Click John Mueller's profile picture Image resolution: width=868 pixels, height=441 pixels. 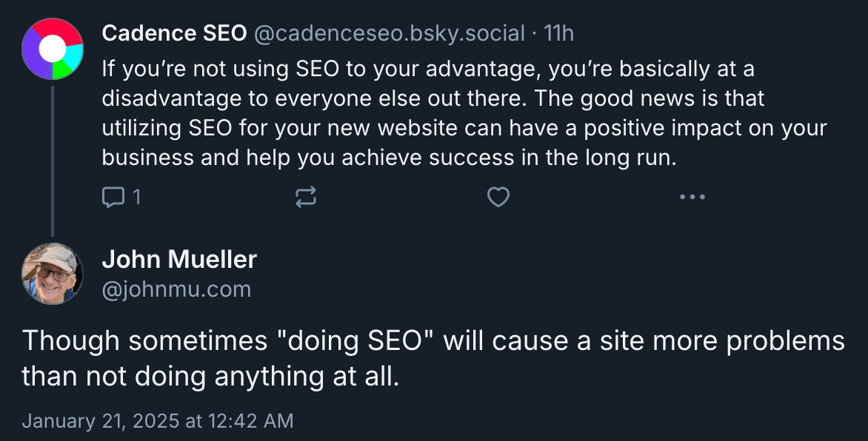click(x=53, y=274)
